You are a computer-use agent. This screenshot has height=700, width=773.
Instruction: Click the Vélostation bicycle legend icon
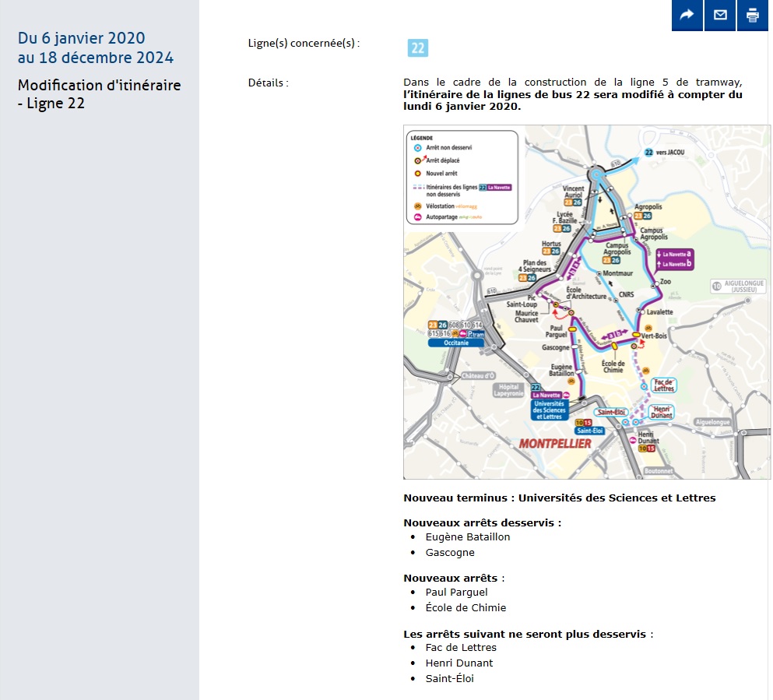[418, 206]
